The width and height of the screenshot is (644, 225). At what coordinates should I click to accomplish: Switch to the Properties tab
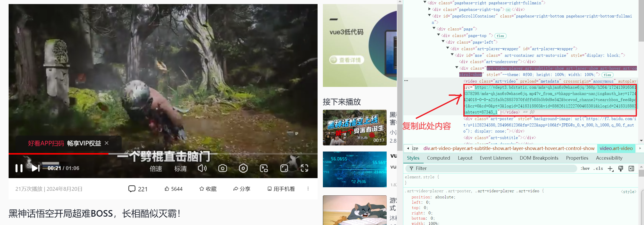[577, 158]
